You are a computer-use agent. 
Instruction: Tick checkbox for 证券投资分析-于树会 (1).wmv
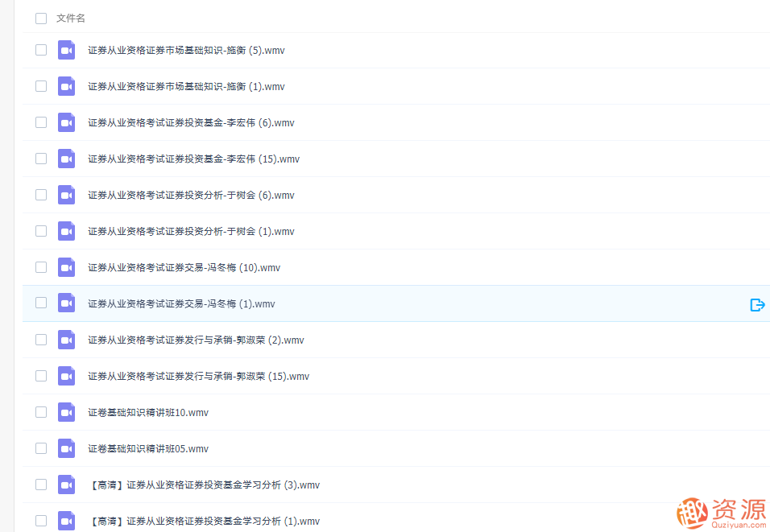point(41,231)
